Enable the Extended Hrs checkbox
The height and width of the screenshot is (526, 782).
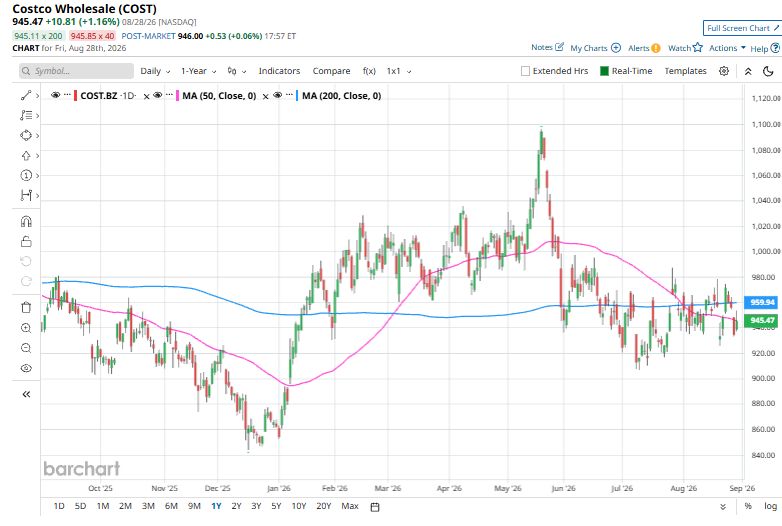[x=525, y=71]
